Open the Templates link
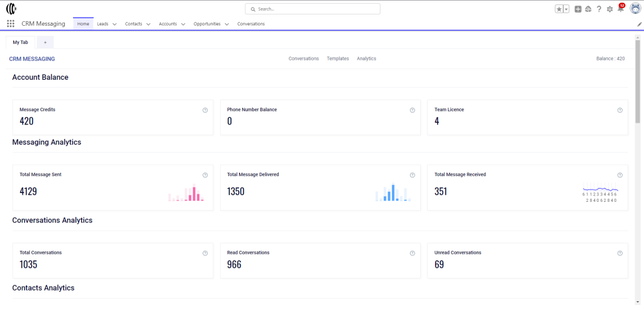Image resolution: width=644 pixels, height=310 pixels. (338, 58)
